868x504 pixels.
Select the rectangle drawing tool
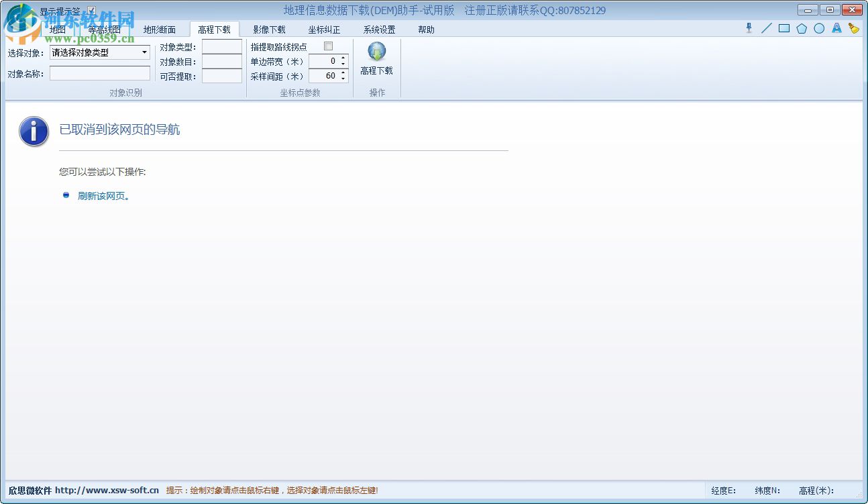point(784,28)
